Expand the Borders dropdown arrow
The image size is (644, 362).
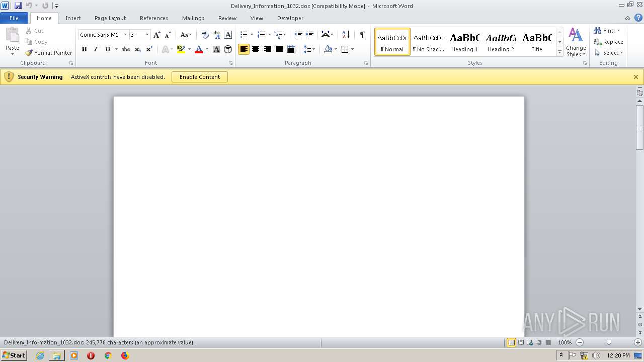click(x=352, y=49)
